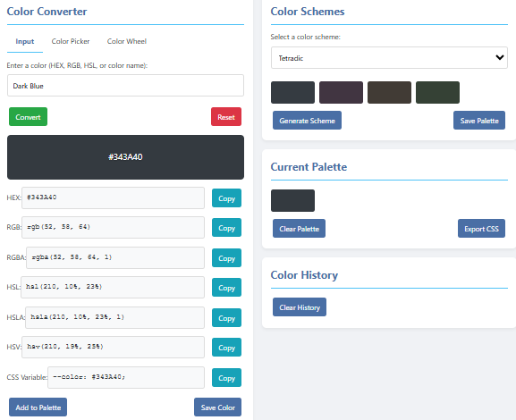Click the RGBA value field

coord(115,257)
